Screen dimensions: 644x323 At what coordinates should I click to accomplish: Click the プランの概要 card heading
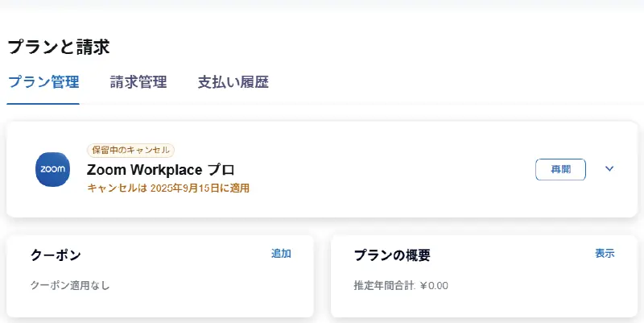click(x=392, y=255)
